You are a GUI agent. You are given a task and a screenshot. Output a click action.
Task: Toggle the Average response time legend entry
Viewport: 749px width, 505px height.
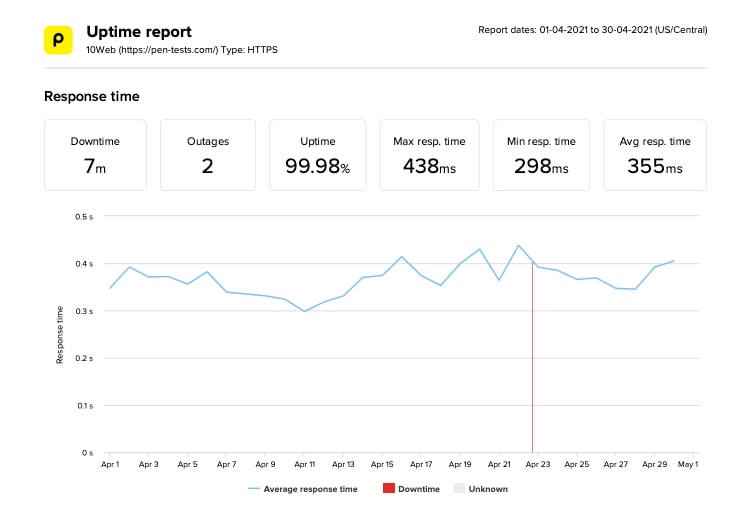[303, 489]
